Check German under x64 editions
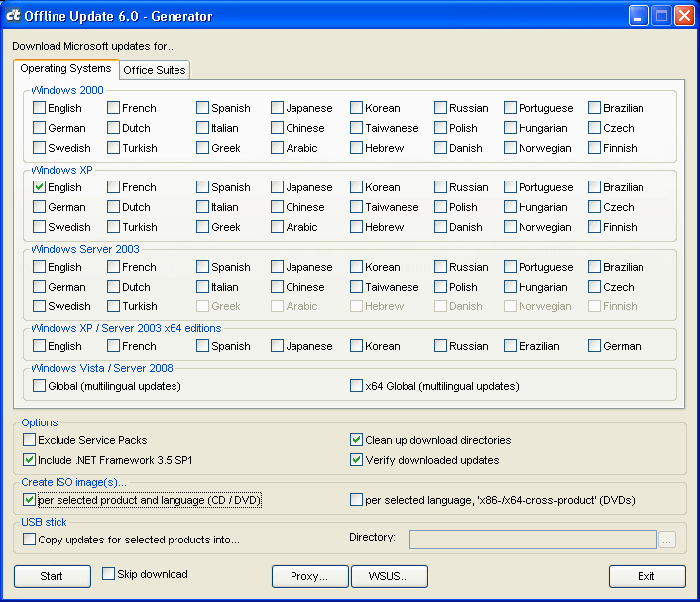This screenshot has width=700, height=602. pyautogui.click(x=594, y=346)
